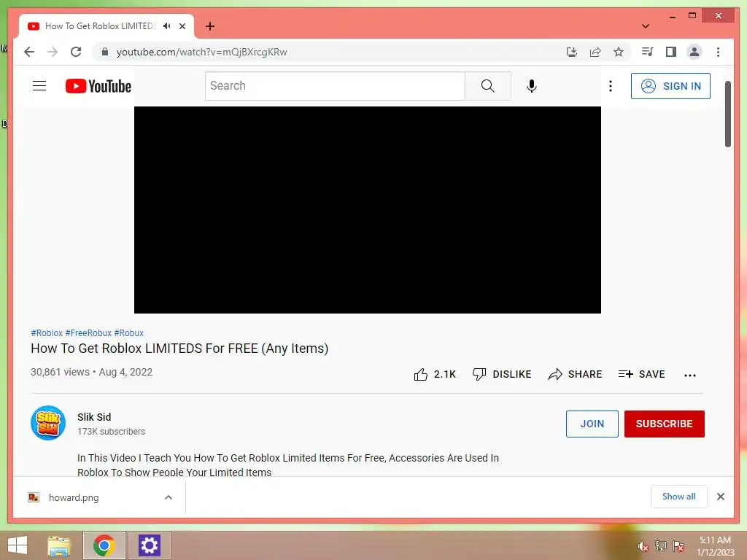
Task: Open the howard.png downloaded file
Action: (74, 497)
